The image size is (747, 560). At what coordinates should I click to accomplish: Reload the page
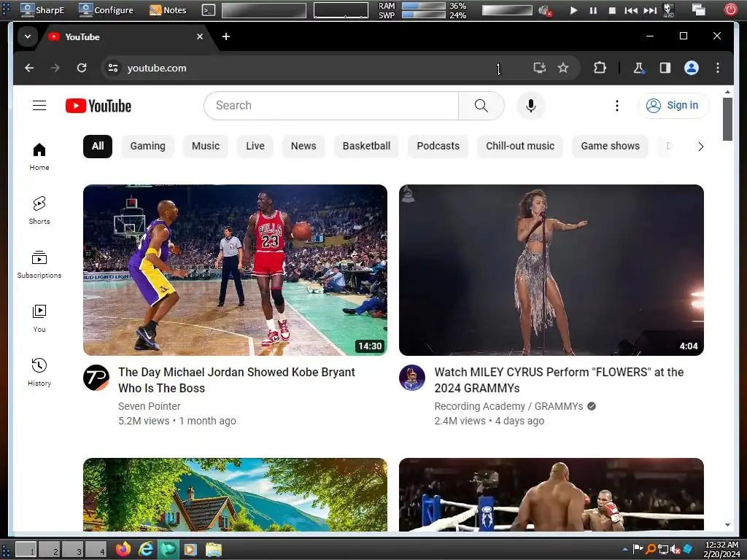(82, 68)
